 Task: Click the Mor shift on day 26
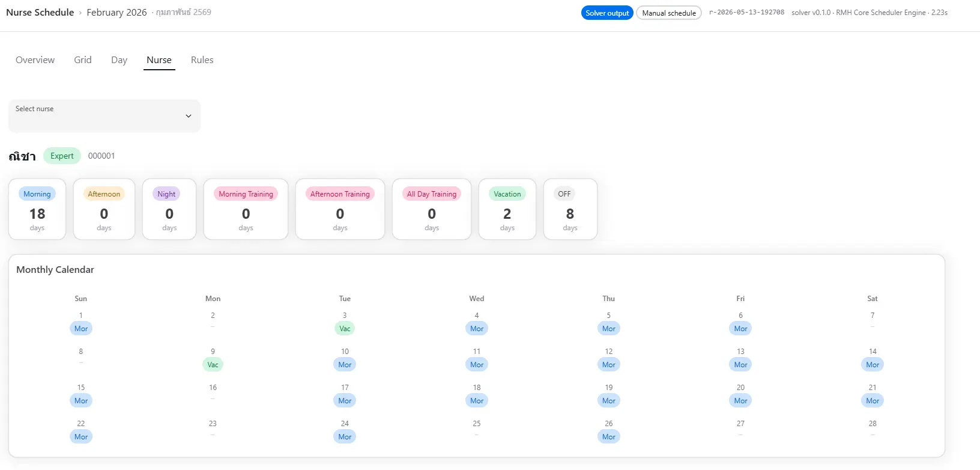(609, 437)
